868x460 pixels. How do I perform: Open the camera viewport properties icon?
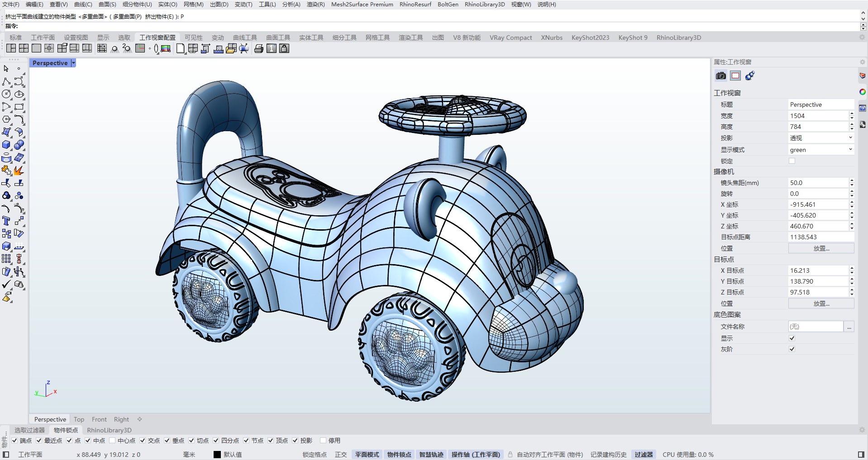point(721,76)
